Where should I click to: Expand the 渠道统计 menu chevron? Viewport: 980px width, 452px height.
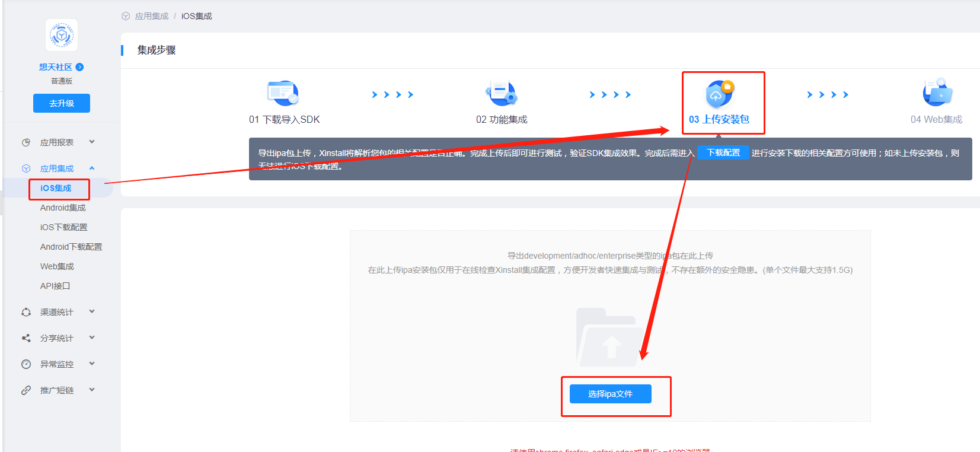pos(92,311)
